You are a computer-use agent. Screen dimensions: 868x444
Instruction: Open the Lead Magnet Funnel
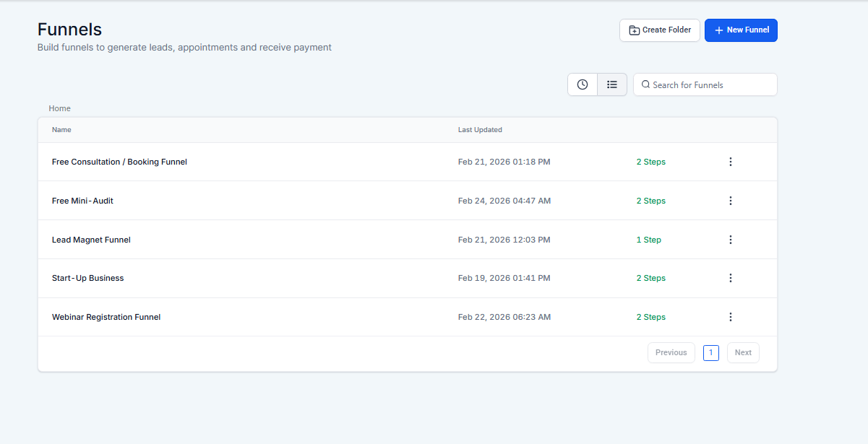91,240
